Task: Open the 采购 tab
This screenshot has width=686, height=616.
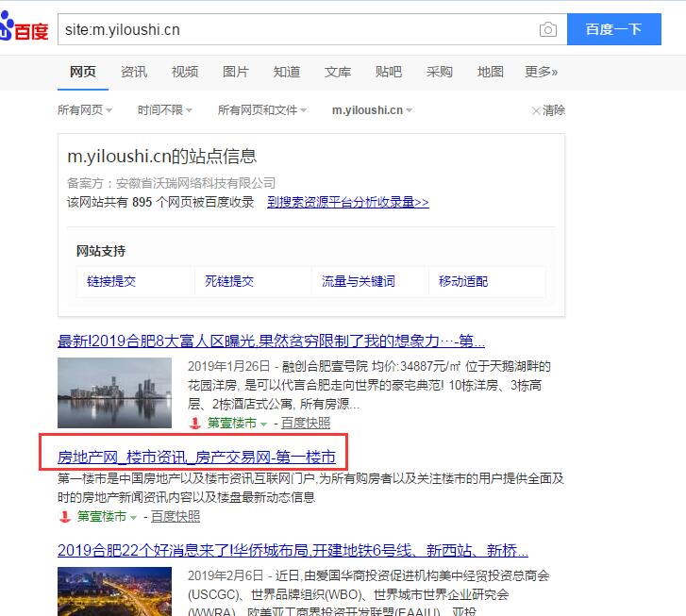Action: tap(440, 72)
